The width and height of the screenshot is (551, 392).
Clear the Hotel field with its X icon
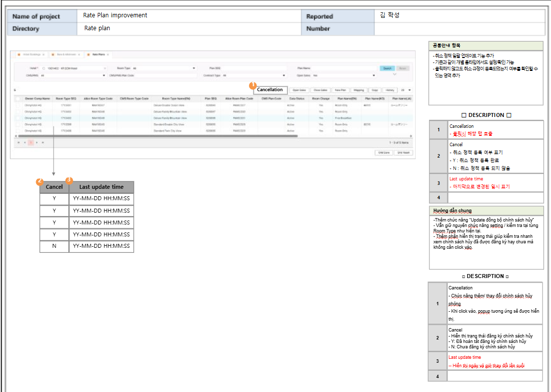click(105, 68)
